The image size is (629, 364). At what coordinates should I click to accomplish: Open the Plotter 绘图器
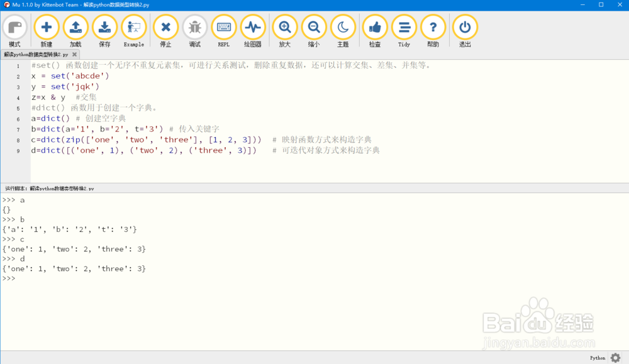click(x=252, y=30)
